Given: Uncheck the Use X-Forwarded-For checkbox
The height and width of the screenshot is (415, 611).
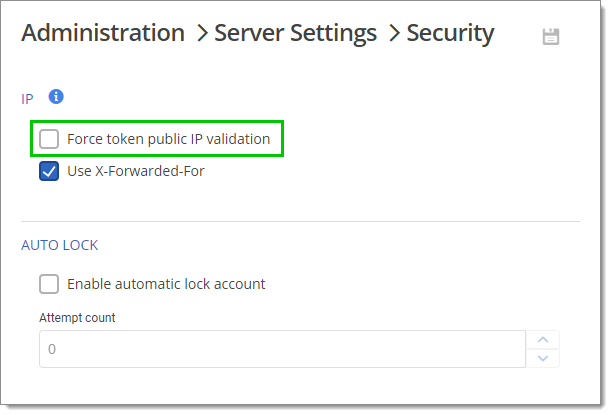Looking at the screenshot, I should click(49, 171).
